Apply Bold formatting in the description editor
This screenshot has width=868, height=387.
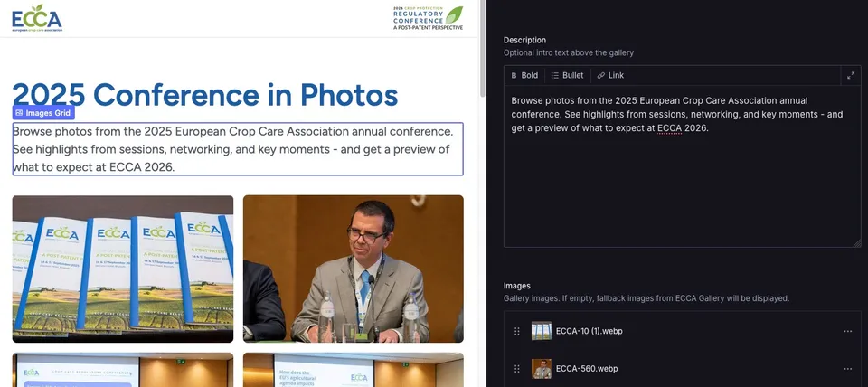(x=524, y=75)
